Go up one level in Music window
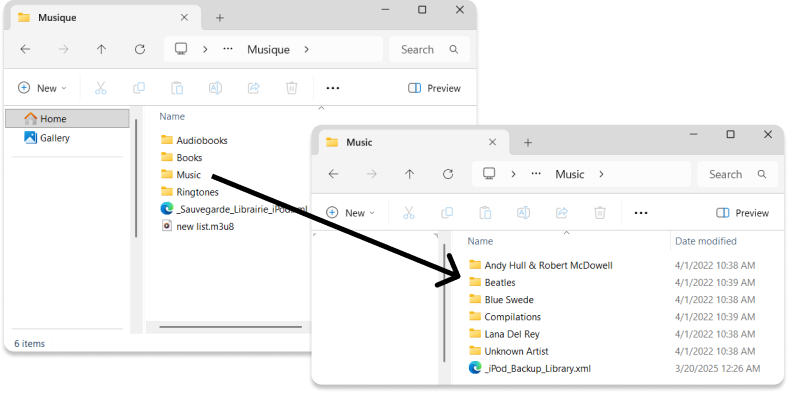The height and width of the screenshot is (393, 788). tap(410, 174)
